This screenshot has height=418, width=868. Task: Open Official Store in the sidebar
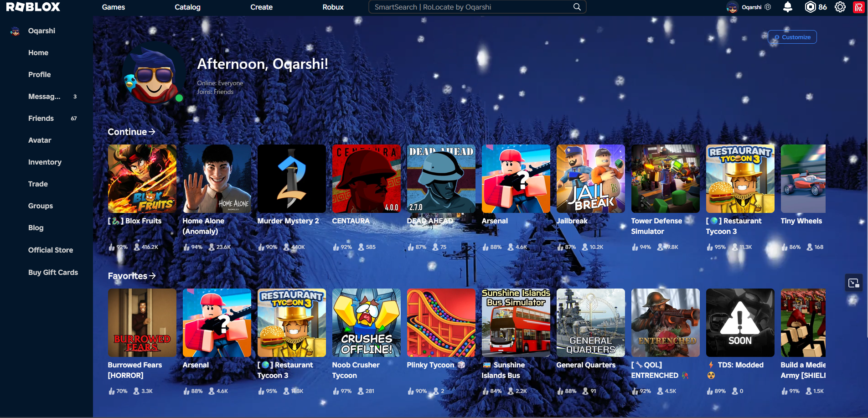point(51,250)
